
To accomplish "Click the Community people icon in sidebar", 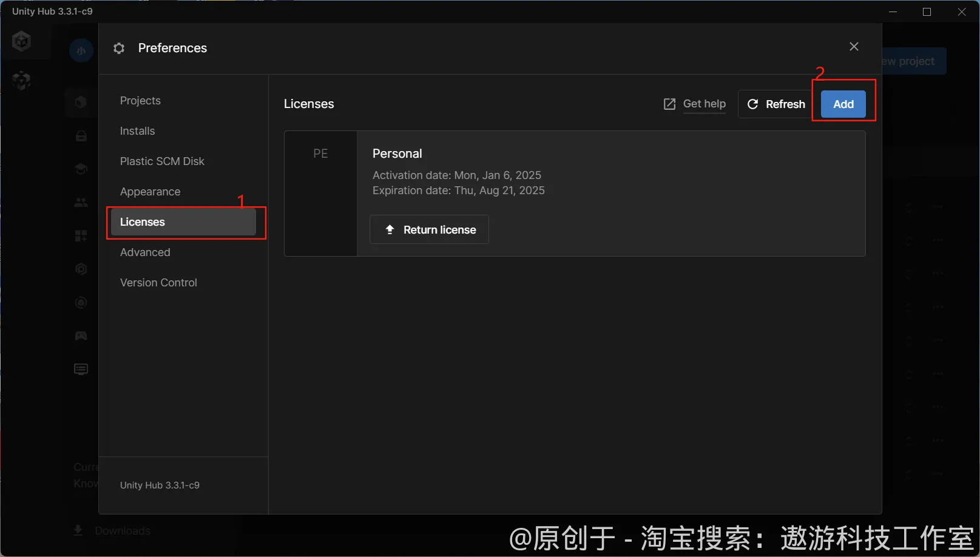I will pyautogui.click(x=81, y=203).
